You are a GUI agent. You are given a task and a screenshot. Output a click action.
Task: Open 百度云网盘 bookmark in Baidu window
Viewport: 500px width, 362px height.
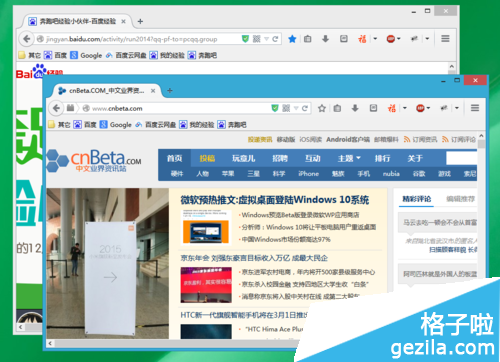coord(126,55)
